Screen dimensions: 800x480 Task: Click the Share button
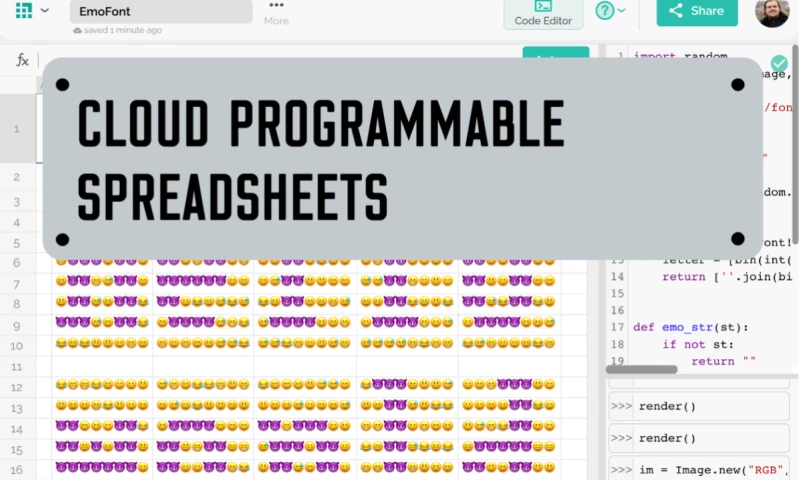[x=696, y=11]
